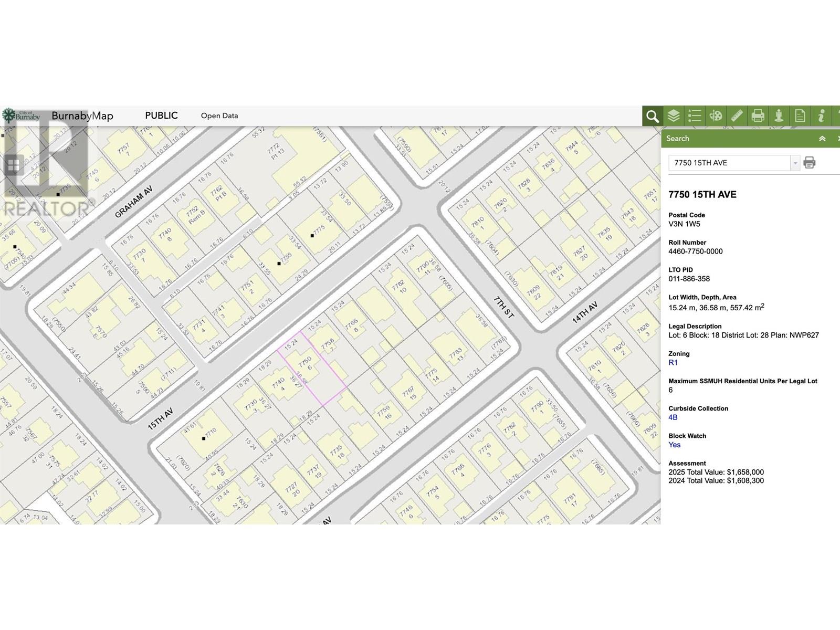The image size is (840, 630).
Task: Print the 7750 15TH AVE search result
Action: tap(809, 163)
